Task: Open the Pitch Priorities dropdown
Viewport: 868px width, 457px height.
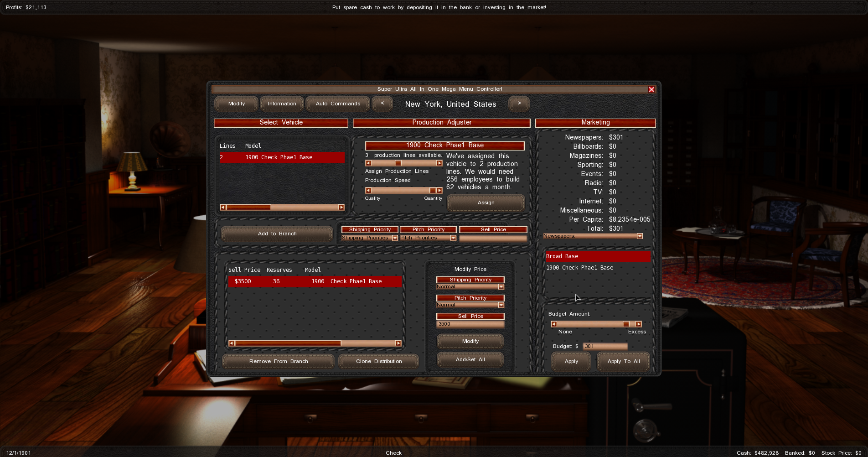Action: pos(453,238)
